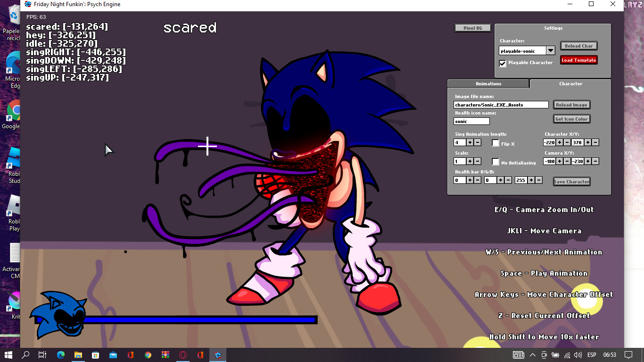Open Microsoft Store from the taskbar
644x362 pixels.
95,355
